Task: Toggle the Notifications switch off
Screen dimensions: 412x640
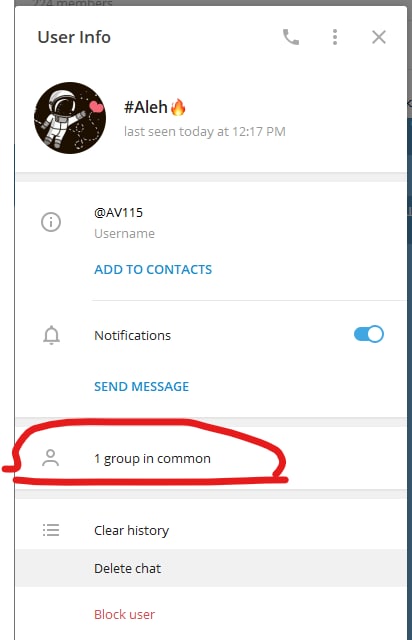Action: click(369, 334)
